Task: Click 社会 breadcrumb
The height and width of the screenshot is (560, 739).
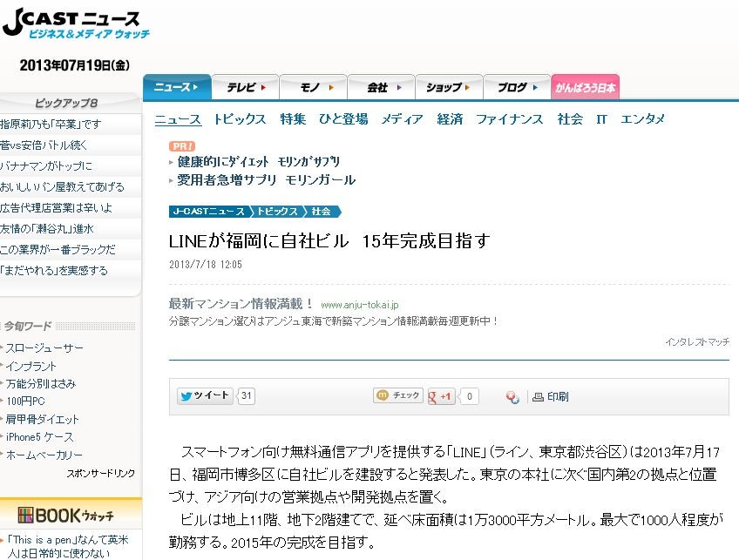Action: pyautogui.click(x=322, y=212)
